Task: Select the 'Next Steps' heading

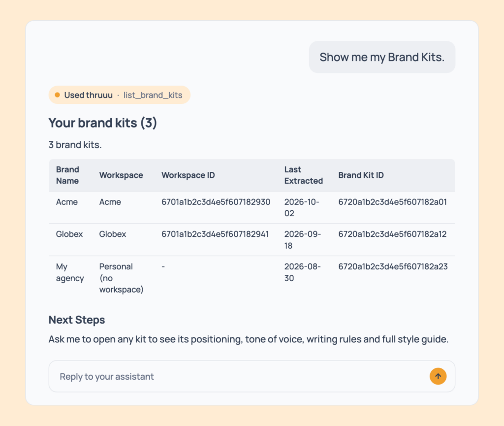Action: point(76,320)
